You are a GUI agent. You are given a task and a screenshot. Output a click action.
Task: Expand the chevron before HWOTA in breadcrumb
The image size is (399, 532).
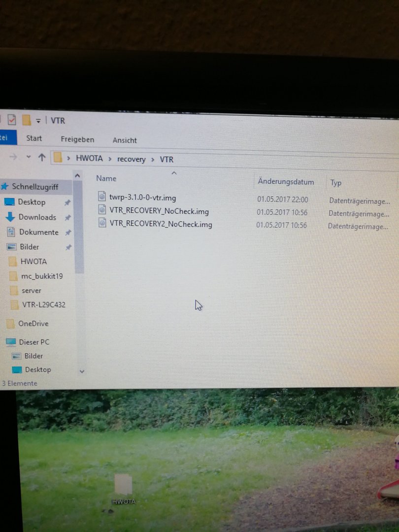point(68,158)
